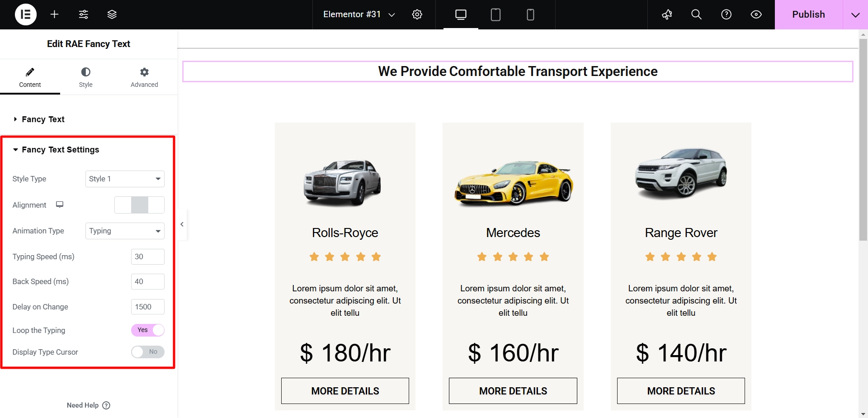Open the structure layers icon
The width and height of the screenshot is (868, 418).
tap(112, 14)
